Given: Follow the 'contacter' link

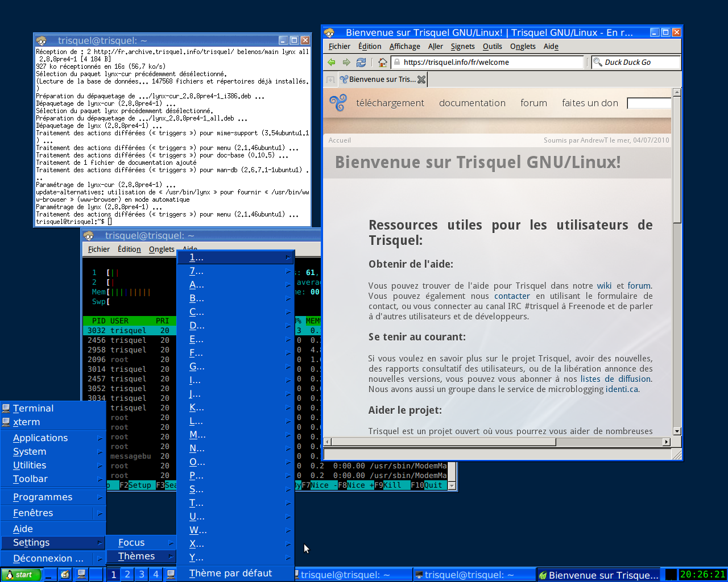Looking at the screenshot, I should click(x=512, y=296).
